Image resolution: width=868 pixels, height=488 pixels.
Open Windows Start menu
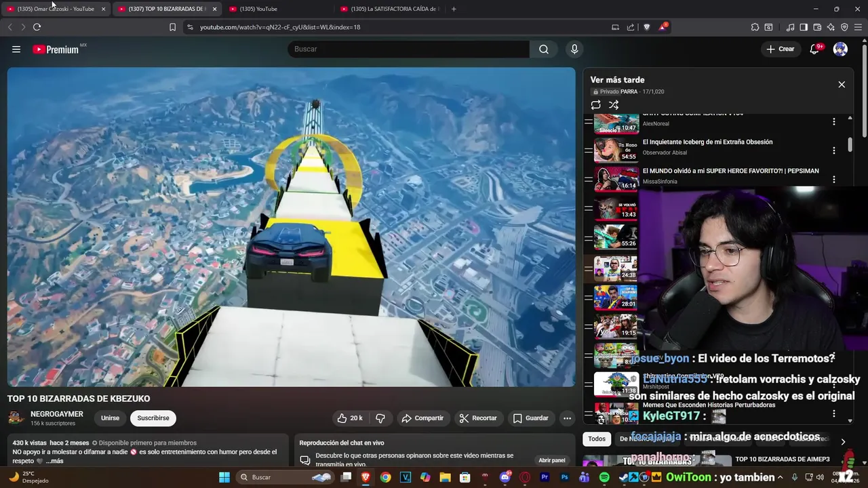[224, 477]
